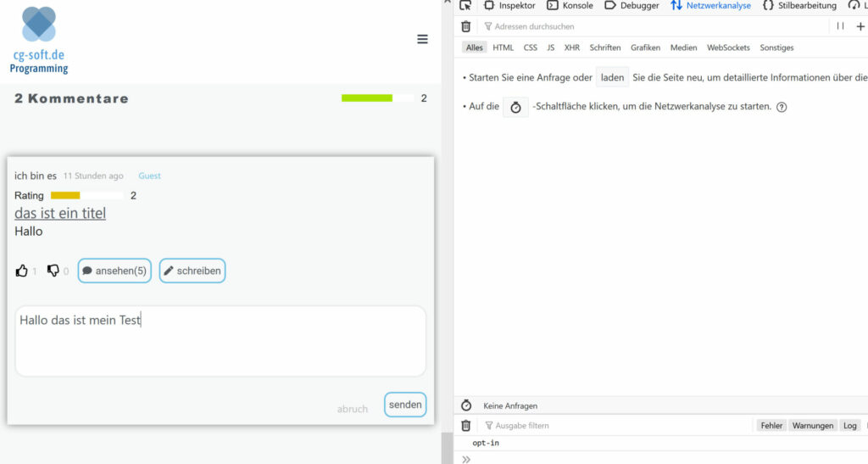Filter requests by JS

[551, 48]
